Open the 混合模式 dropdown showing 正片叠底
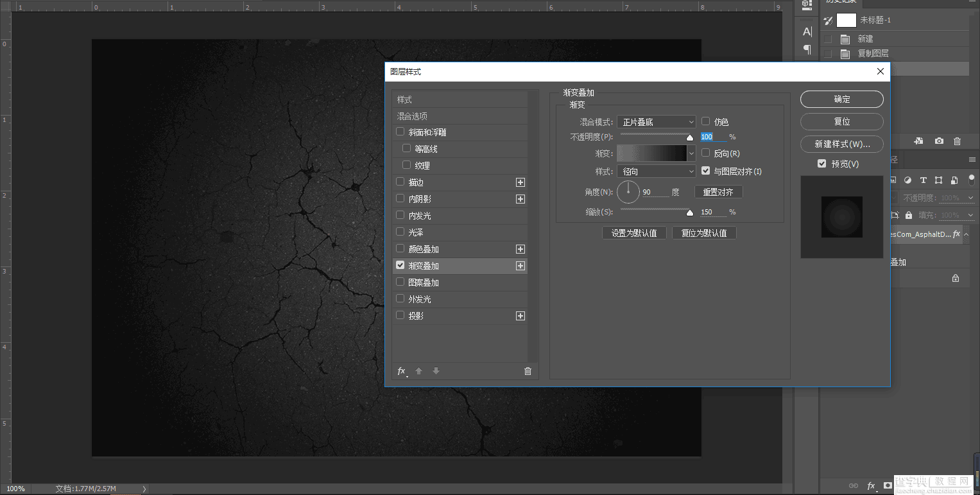Viewport: 980px width, 495px height. [x=657, y=121]
